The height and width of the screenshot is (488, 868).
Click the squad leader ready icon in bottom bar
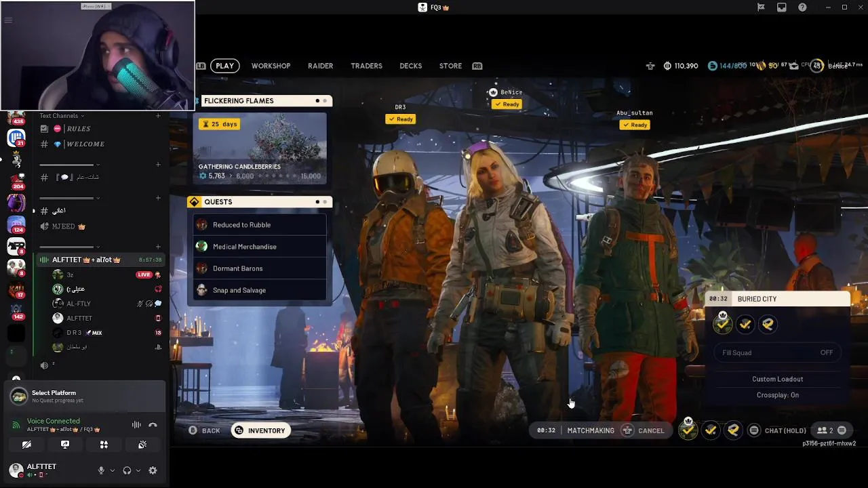tap(688, 430)
